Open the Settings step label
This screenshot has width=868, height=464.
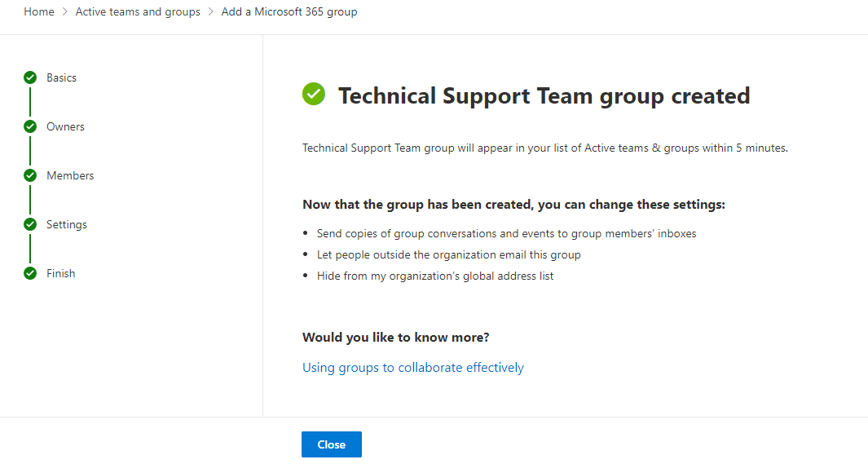click(67, 224)
